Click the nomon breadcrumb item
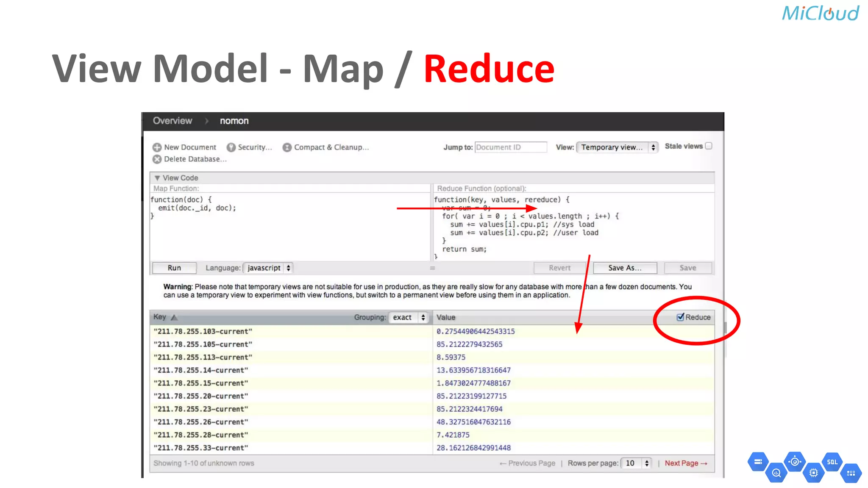The height and width of the screenshot is (488, 868). (234, 121)
